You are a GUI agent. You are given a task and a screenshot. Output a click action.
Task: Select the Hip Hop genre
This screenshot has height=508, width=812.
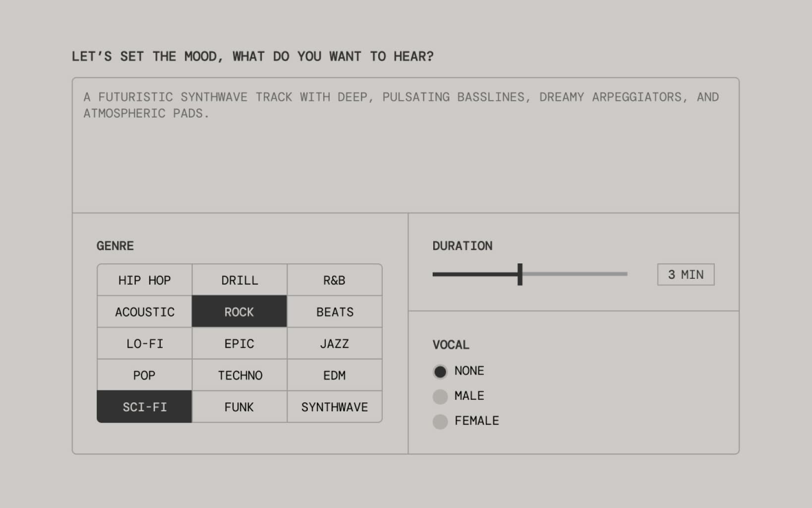pos(144,280)
